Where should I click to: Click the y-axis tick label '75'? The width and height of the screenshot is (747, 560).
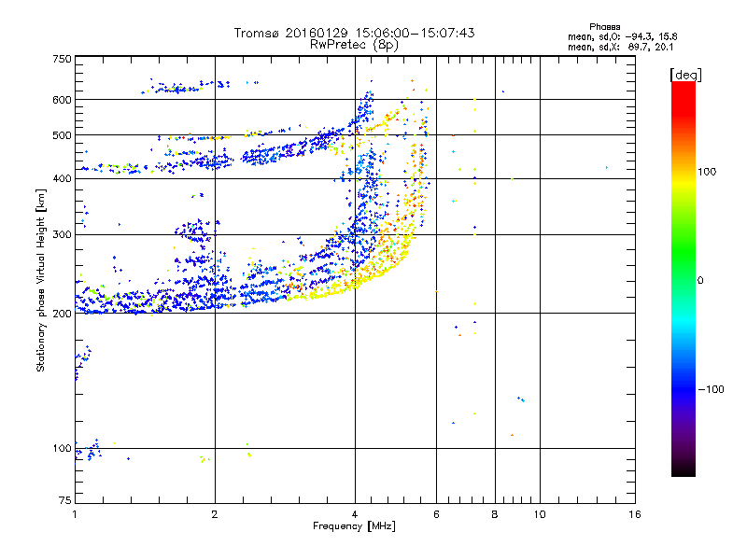point(65,500)
